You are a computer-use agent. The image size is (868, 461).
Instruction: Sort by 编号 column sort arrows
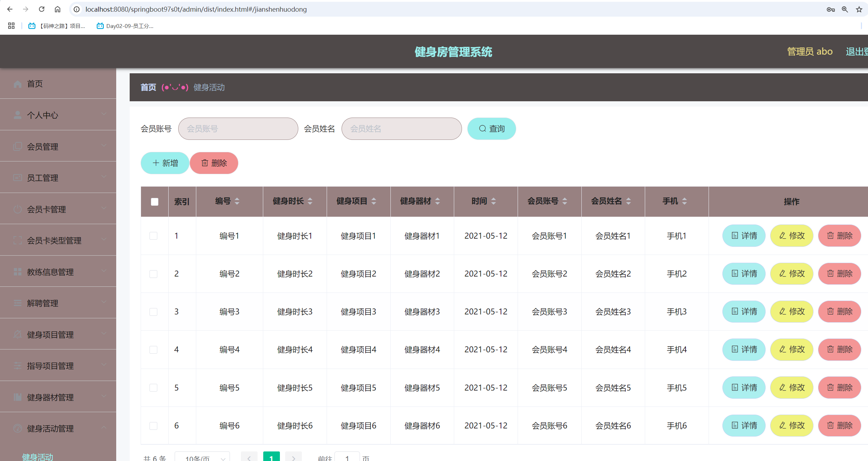tap(237, 201)
